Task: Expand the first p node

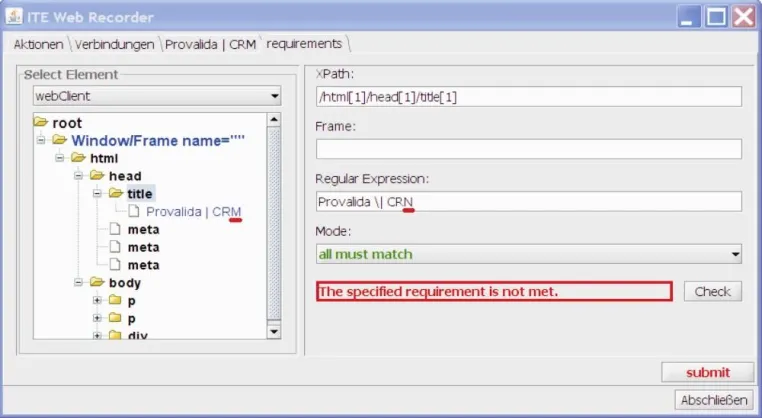Action: pos(97,300)
